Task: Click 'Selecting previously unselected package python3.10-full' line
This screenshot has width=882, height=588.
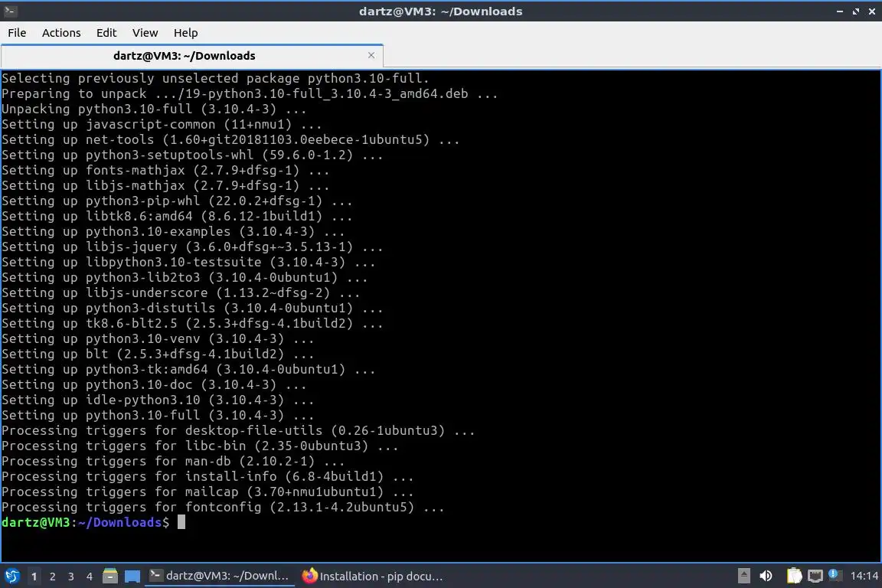Action: point(215,78)
